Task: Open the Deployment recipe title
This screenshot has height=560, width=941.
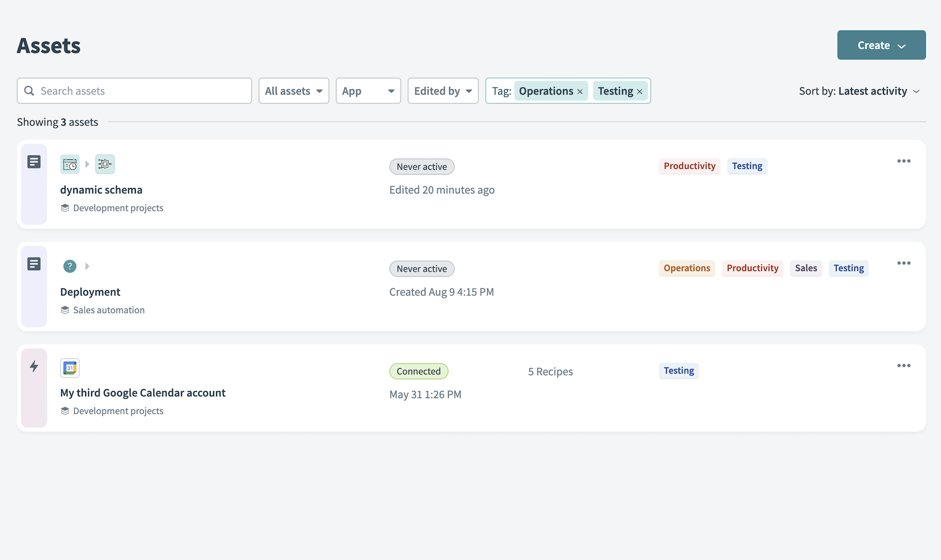Action: (90, 292)
